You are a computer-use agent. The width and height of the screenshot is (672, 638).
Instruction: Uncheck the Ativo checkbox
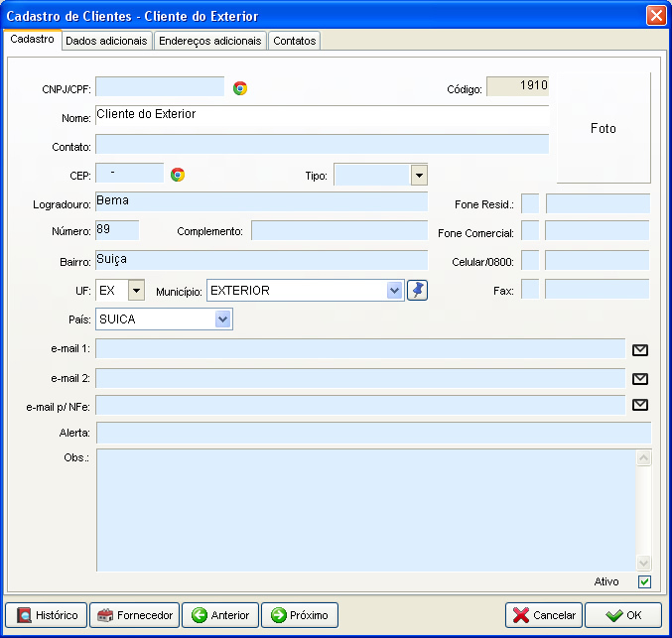[644, 582]
